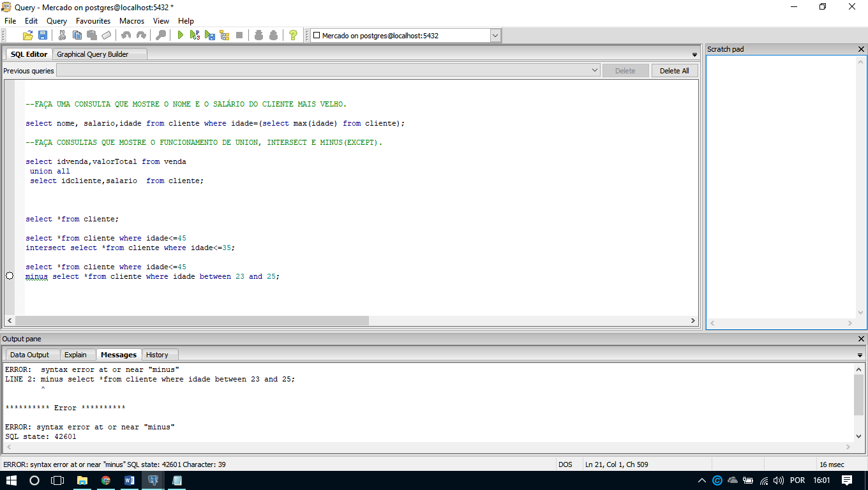The width and height of the screenshot is (868, 490).
Task: Click the Rollback toolbar icon
Action: click(x=273, y=36)
